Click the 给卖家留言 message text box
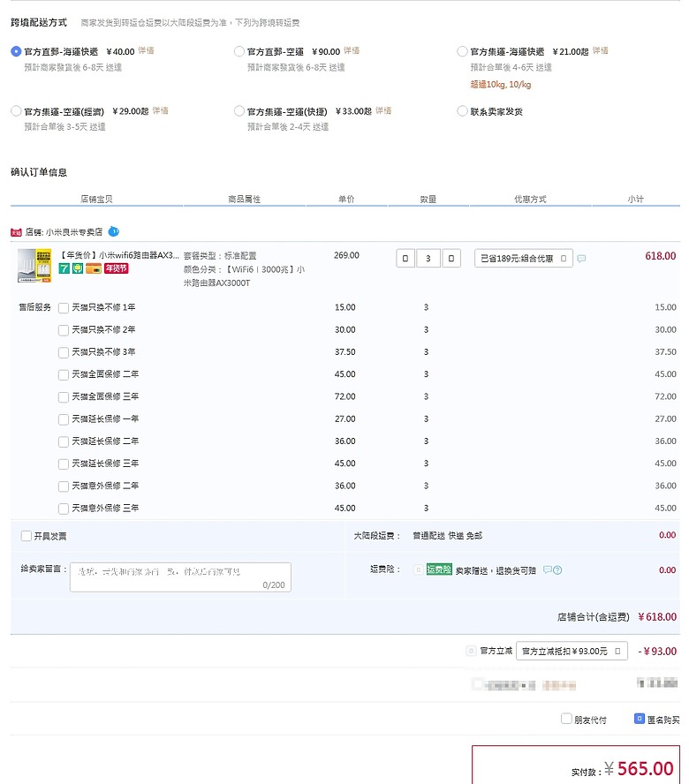Image resolution: width=689 pixels, height=784 pixels. coord(180,577)
